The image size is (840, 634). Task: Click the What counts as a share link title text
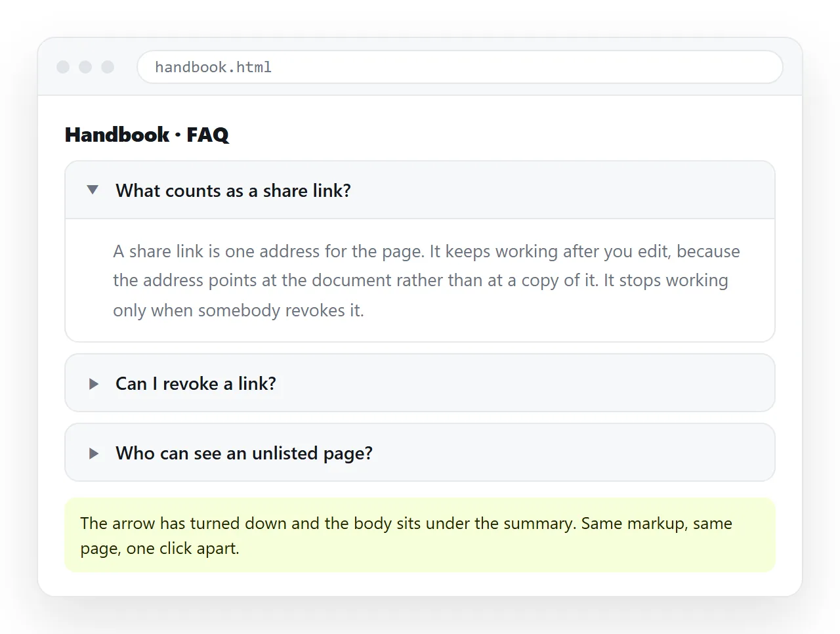(234, 191)
